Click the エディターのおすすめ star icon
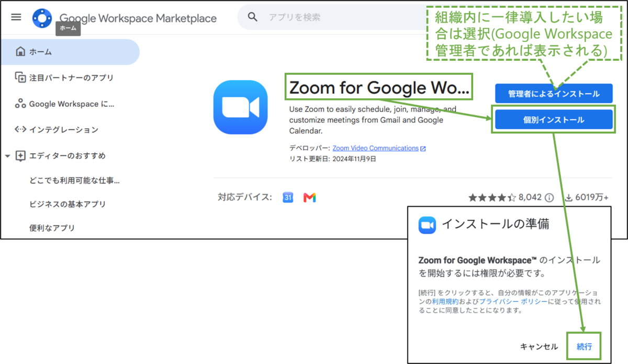Viewport: 628px width, 364px height. click(x=20, y=156)
